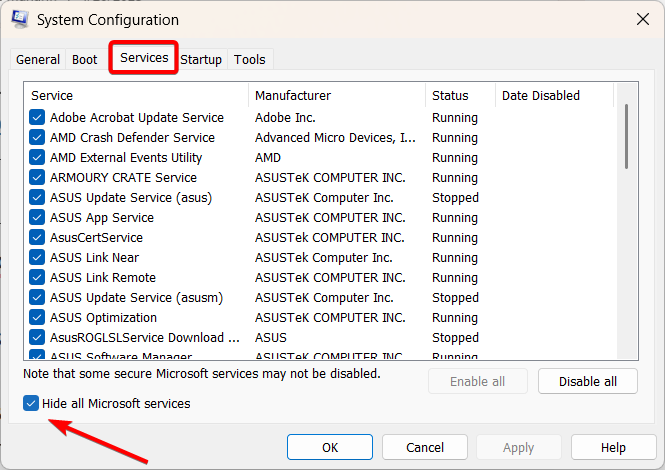The width and height of the screenshot is (665, 470).
Task: Click Disable all button
Action: click(x=588, y=381)
